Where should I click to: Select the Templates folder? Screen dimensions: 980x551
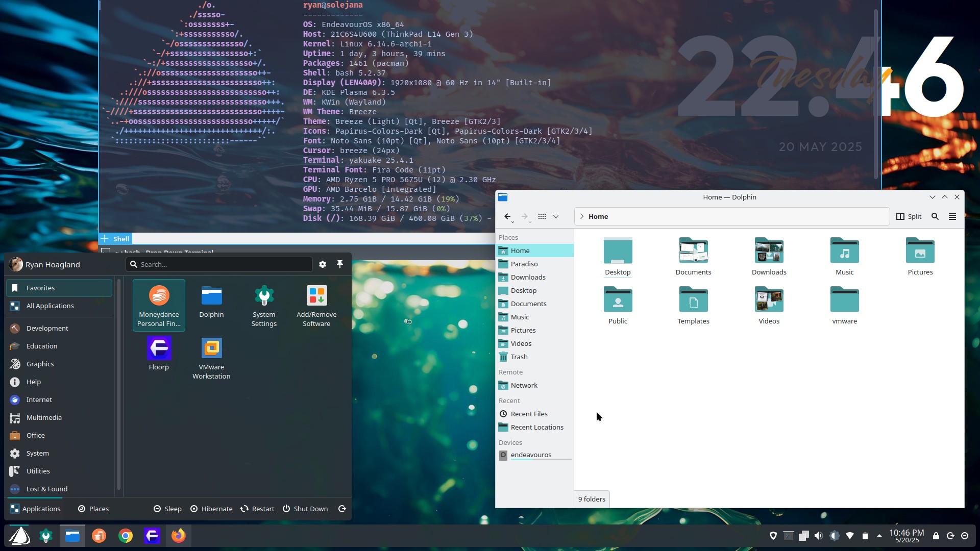pos(693,305)
